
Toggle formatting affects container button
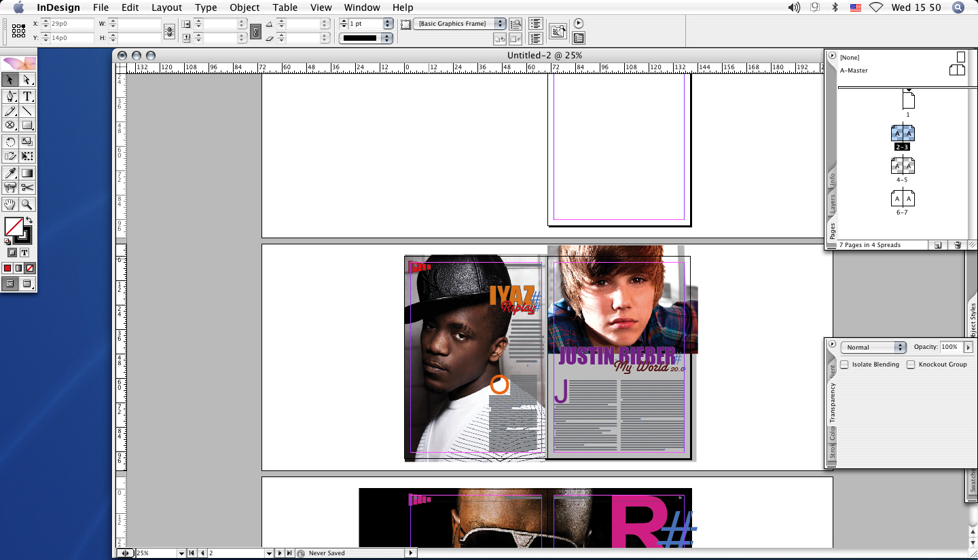coord(12,253)
